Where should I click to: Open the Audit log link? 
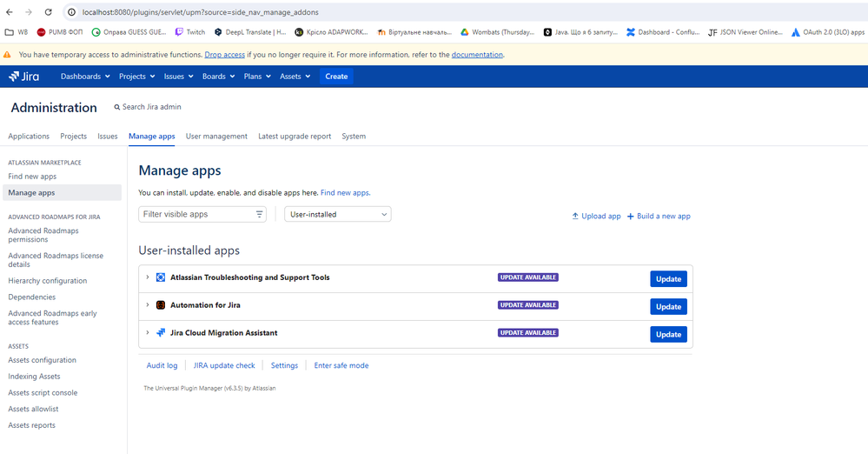tap(162, 366)
